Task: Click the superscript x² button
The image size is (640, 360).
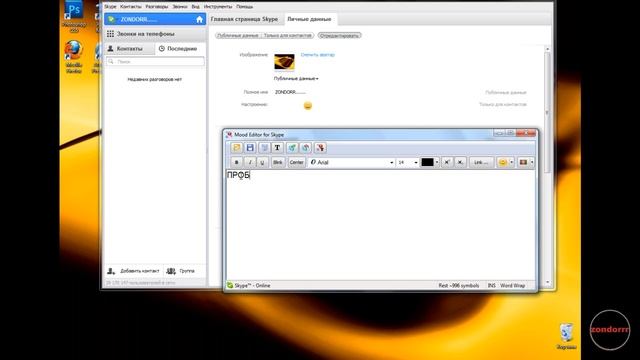Action: click(x=447, y=162)
